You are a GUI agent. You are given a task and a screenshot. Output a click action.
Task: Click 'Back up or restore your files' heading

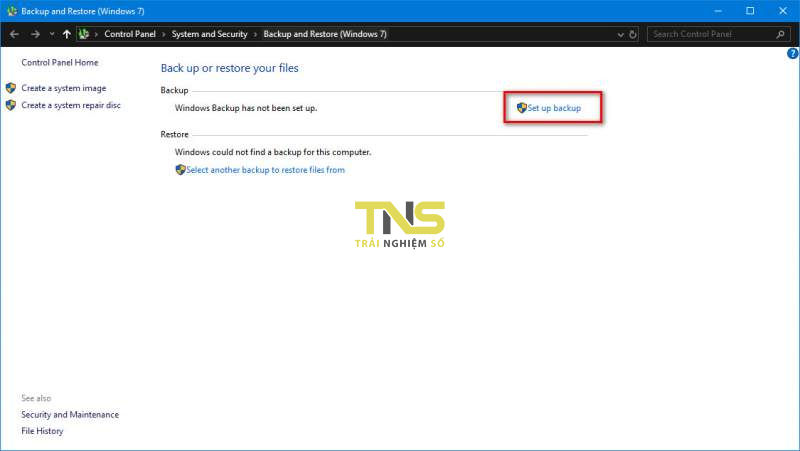230,68
